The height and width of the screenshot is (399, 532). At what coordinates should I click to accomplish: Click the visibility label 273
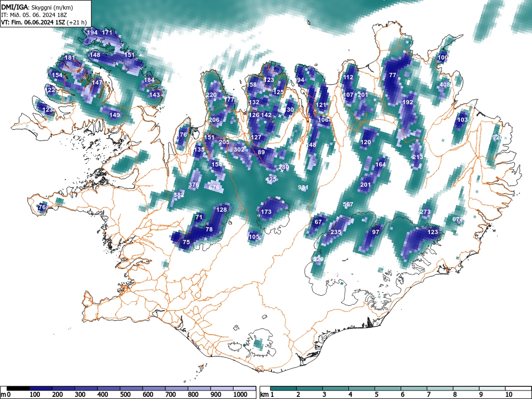(425, 212)
